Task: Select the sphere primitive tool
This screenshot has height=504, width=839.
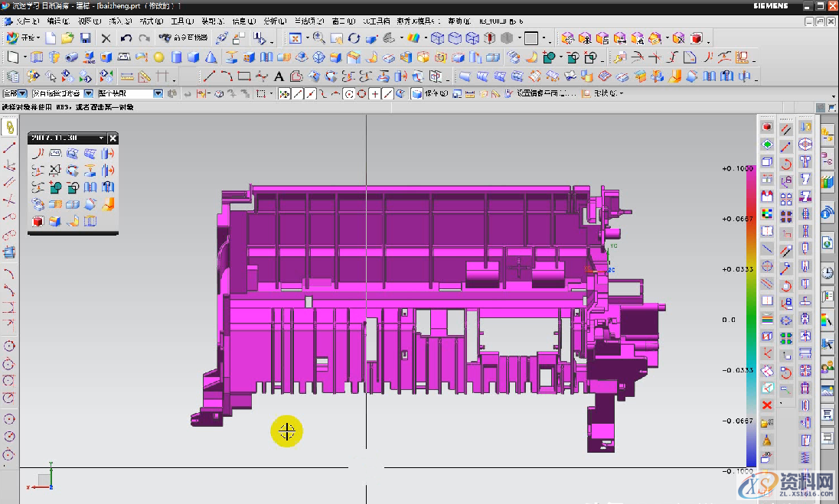Action: 159,57
